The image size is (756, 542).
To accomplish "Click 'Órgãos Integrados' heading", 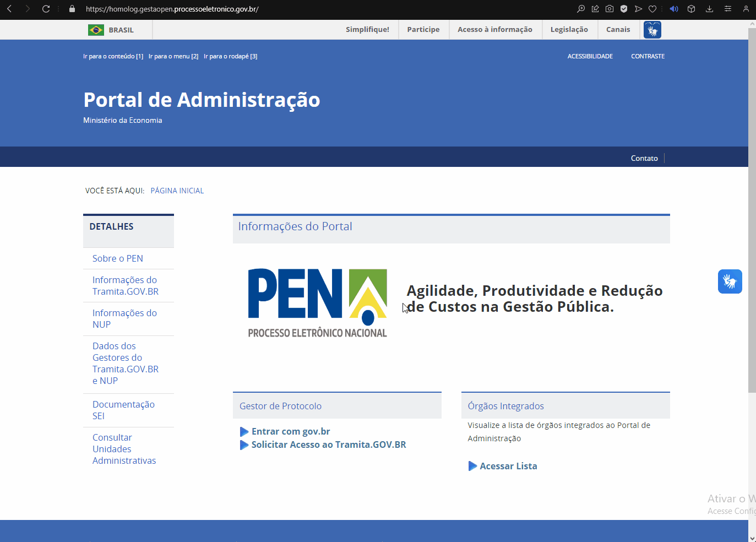I will pyautogui.click(x=505, y=406).
